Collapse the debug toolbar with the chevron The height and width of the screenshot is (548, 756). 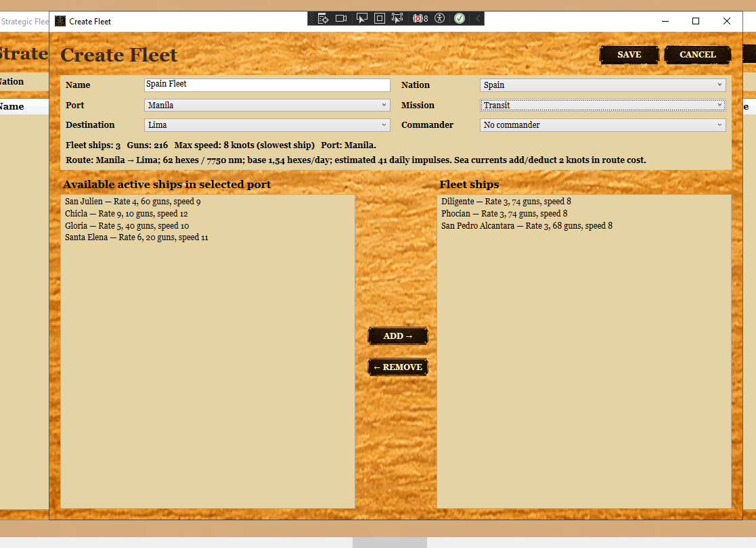click(x=478, y=18)
